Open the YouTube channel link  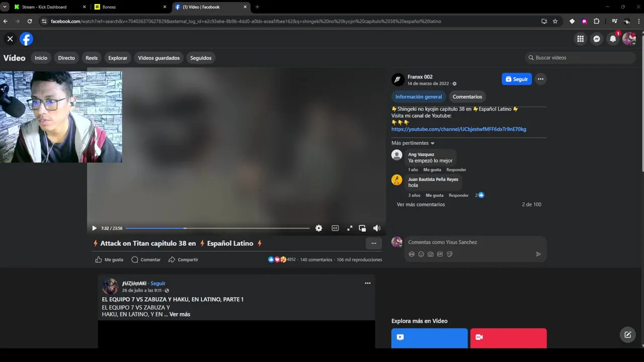[x=459, y=129]
